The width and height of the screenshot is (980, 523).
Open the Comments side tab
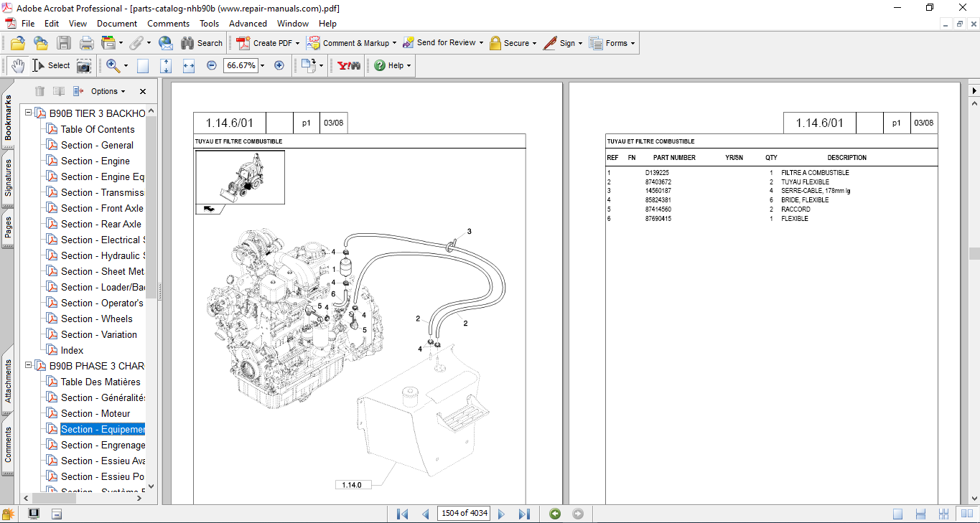coord(8,445)
